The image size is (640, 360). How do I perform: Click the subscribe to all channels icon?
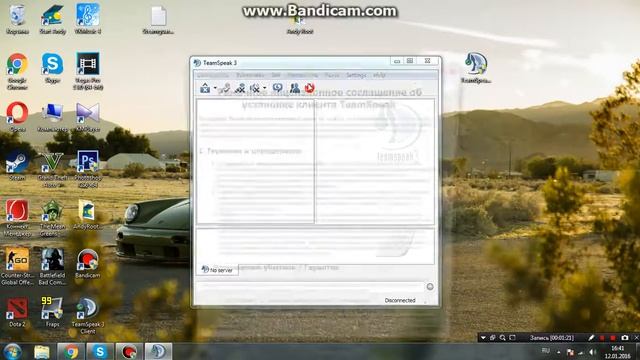tap(240, 88)
